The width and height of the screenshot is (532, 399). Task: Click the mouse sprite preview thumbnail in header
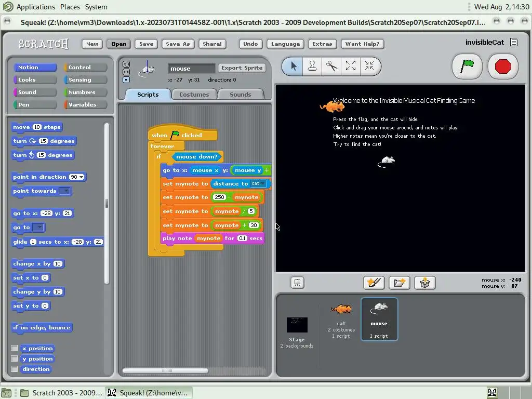148,70
